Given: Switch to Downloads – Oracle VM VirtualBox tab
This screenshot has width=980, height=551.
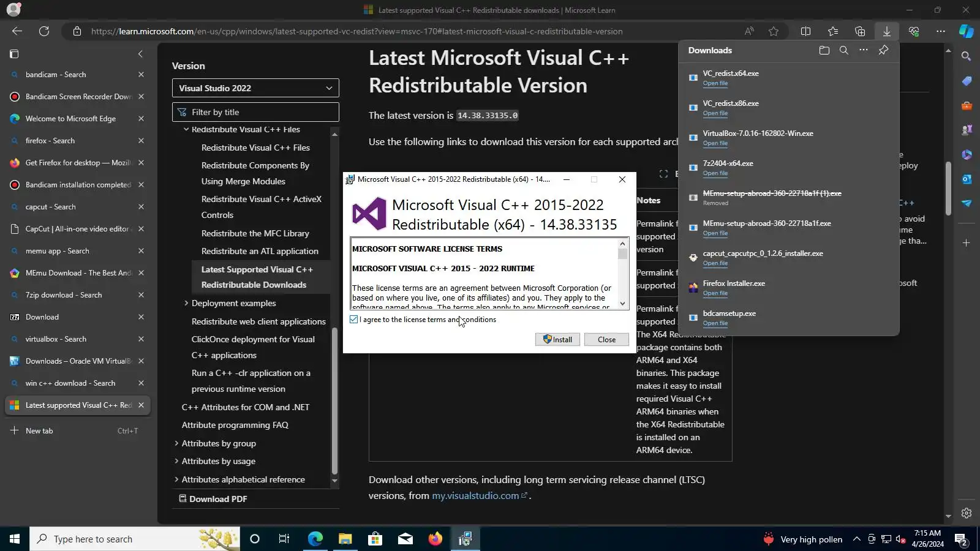Looking at the screenshot, I should (x=77, y=361).
